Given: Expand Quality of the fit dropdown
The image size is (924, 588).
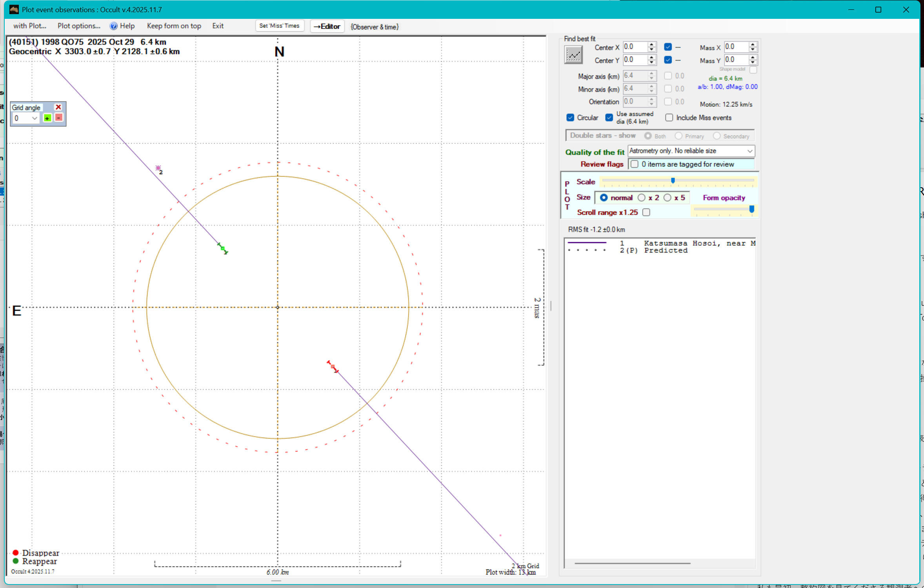Looking at the screenshot, I should [x=749, y=151].
